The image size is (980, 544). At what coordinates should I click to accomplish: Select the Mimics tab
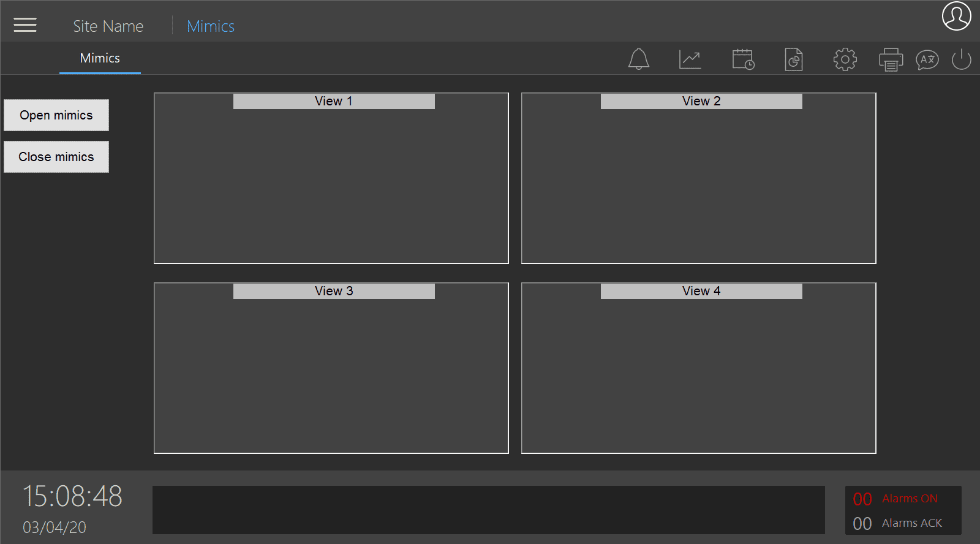[x=100, y=58]
